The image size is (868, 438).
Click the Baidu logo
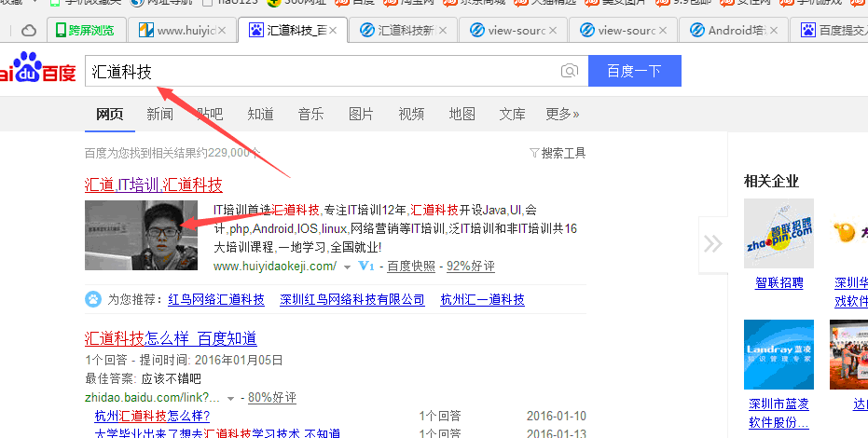point(37,67)
